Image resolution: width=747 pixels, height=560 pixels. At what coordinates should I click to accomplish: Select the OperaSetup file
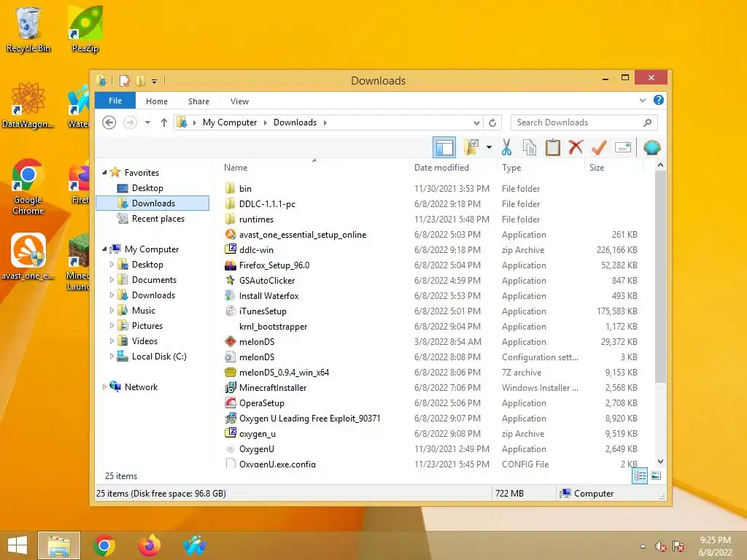[262, 402]
